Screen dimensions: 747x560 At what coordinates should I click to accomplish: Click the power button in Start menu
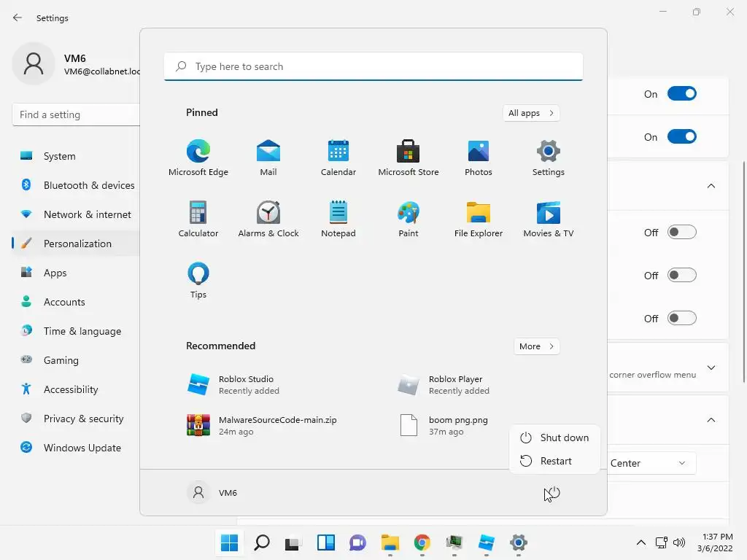[552, 493]
